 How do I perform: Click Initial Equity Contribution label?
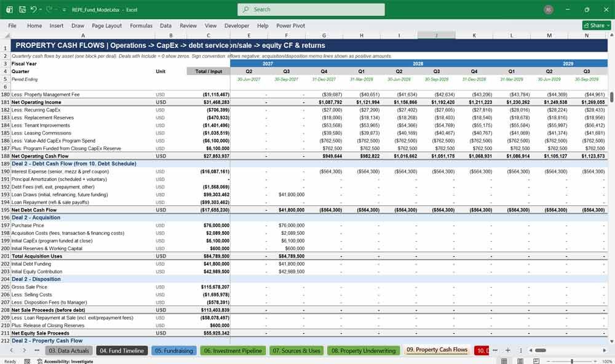tap(37, 271)
